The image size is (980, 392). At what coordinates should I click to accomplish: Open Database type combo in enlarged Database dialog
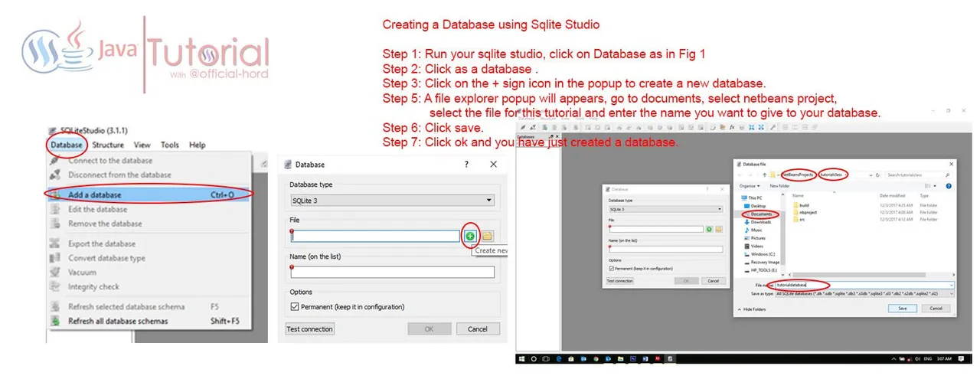(392, 201)
